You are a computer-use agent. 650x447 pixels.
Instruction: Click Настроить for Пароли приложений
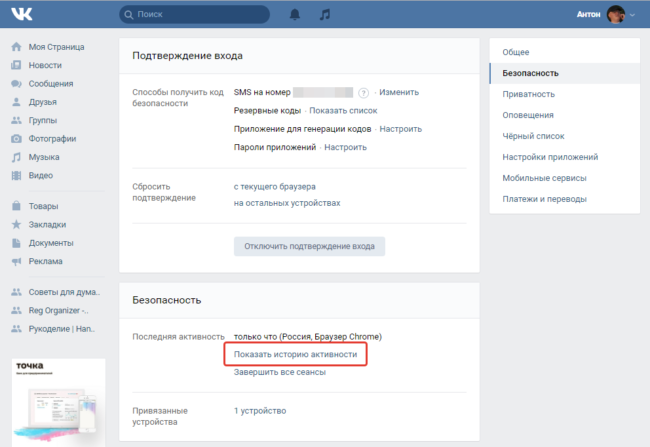345,147
